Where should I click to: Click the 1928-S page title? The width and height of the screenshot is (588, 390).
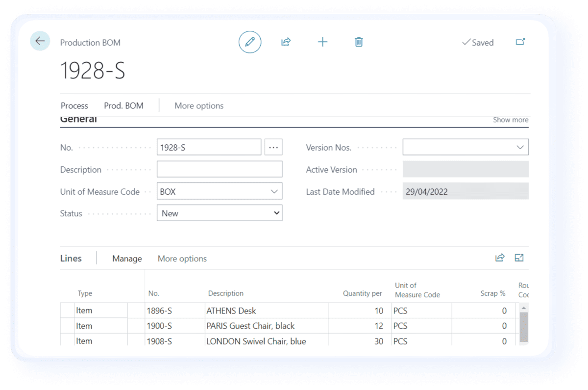(93, 71)
